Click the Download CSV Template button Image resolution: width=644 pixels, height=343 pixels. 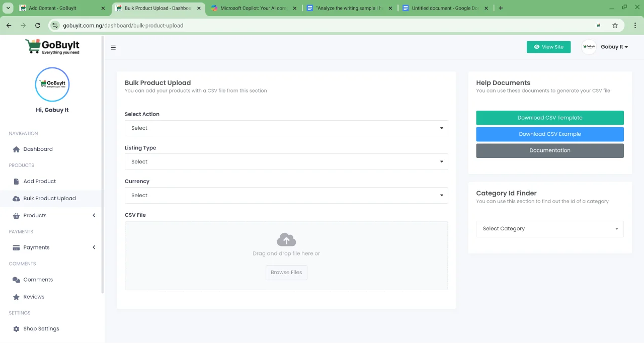pos(549,118)
